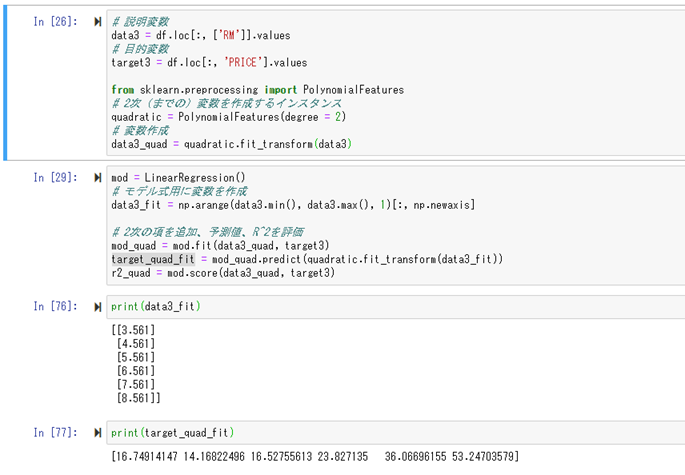Click the # 目的変数 comment
This screenshot has height=475, width=685.
click(140, 49)
